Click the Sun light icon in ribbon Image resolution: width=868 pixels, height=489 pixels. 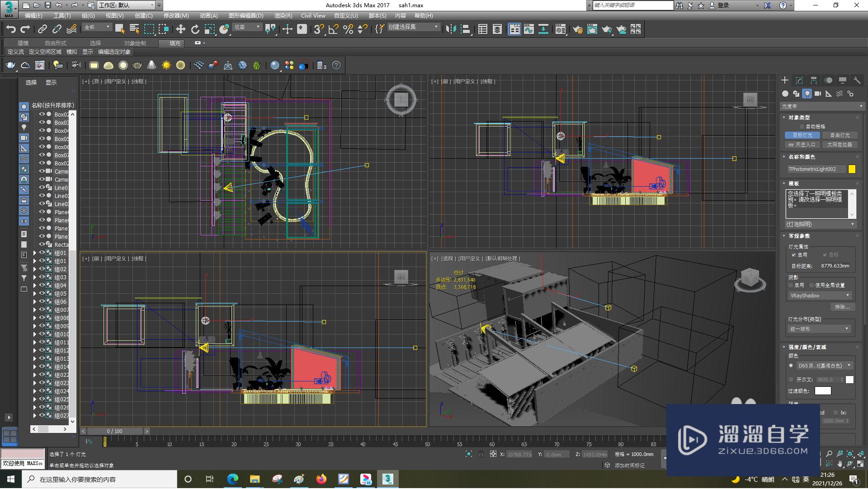[166, 66]
